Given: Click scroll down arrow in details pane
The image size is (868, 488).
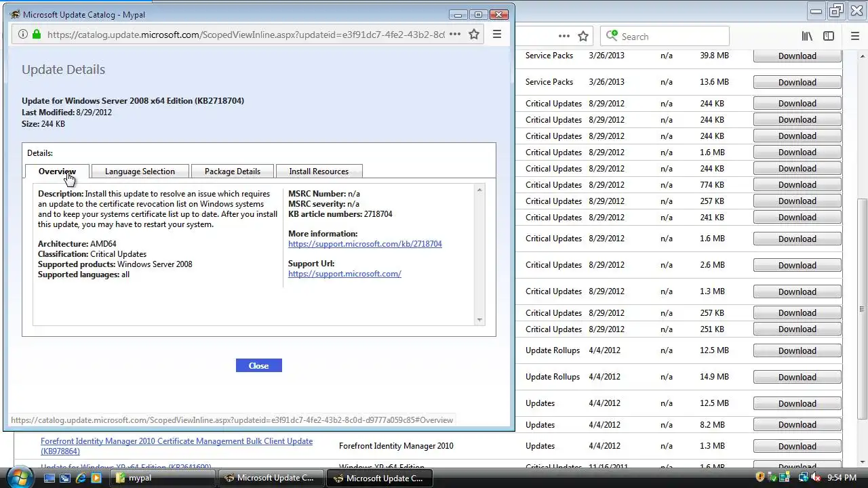Looking at the screenshot, I should [479, 320].
